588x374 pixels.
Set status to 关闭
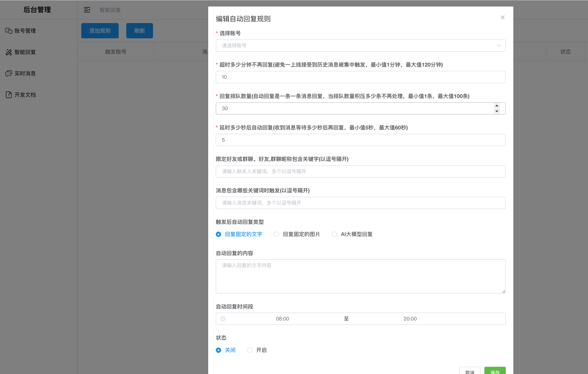pyautogui.click(x=226, y=350)
